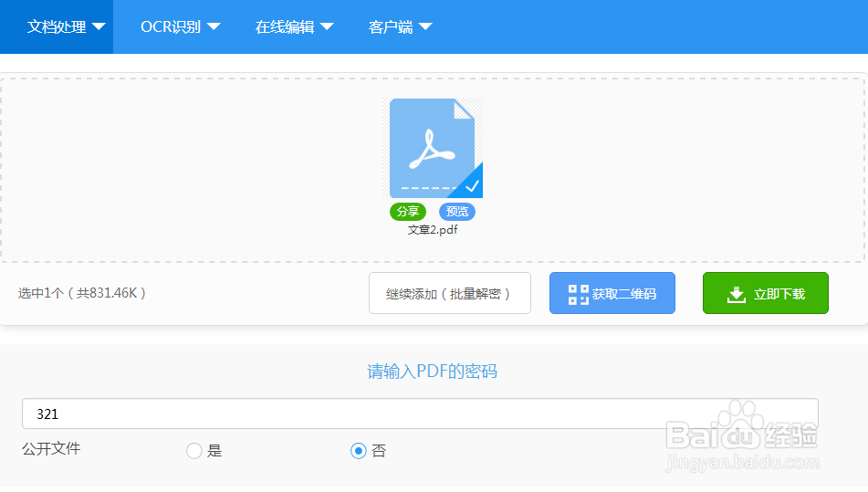Expand the dropdown arrow beside 客户端
The height and width of the screenshot is (492, 868).
tap(425, 26)
